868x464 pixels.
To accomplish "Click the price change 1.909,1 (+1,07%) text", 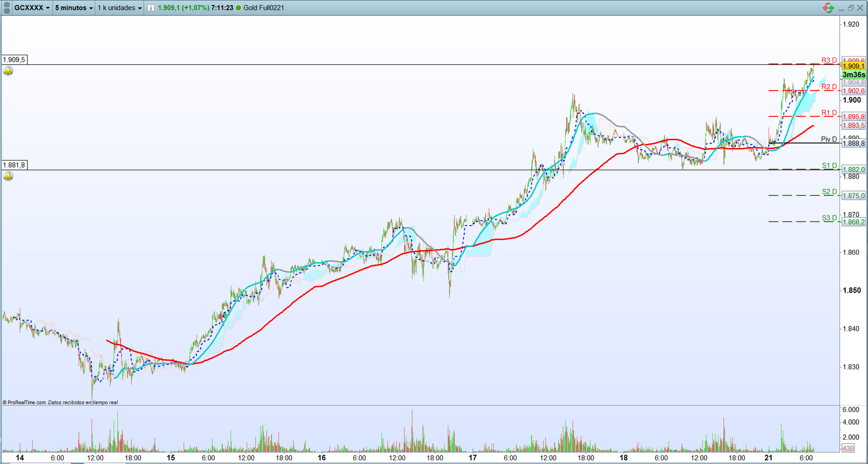I will [183, 8].
